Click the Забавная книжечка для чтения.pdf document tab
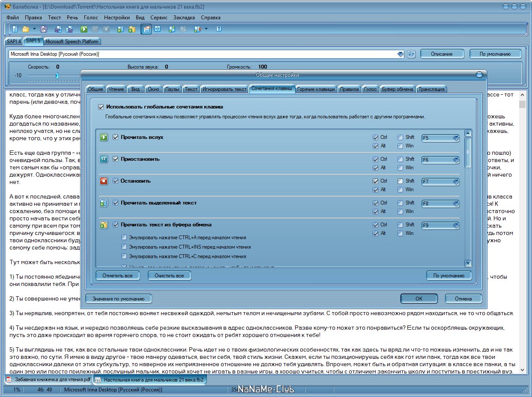Screen dimensions: 532x397 48,380
